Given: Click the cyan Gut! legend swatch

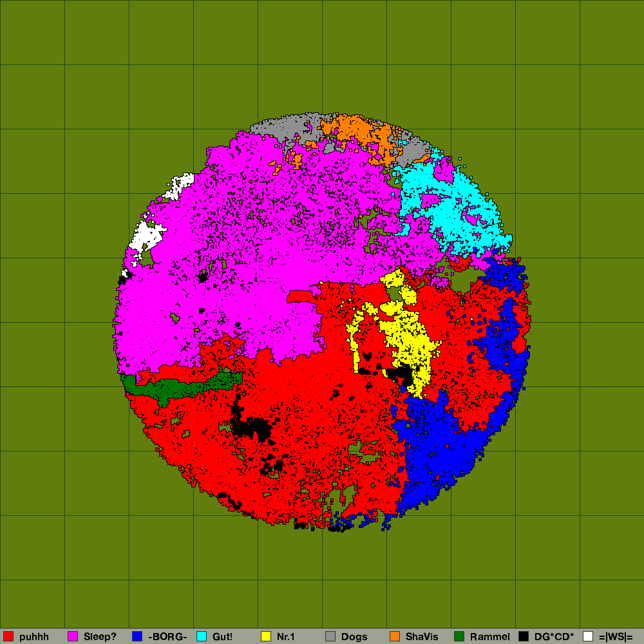Looking at the screenshot, I should 202,636.
